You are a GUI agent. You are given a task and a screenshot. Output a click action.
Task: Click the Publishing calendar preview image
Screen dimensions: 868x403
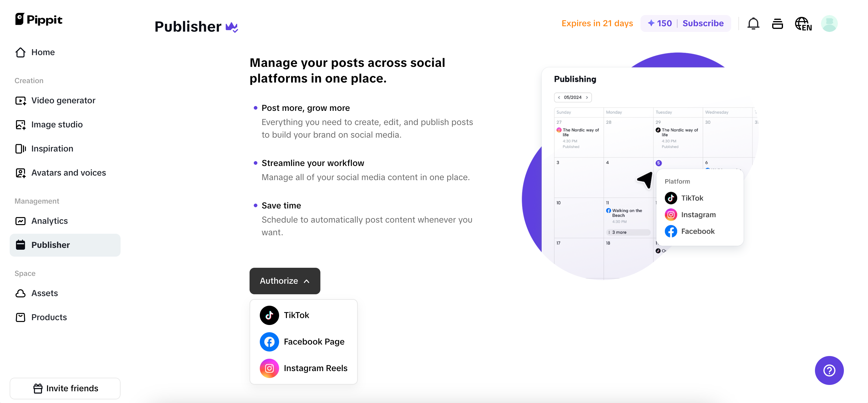[x=640, y=168]
